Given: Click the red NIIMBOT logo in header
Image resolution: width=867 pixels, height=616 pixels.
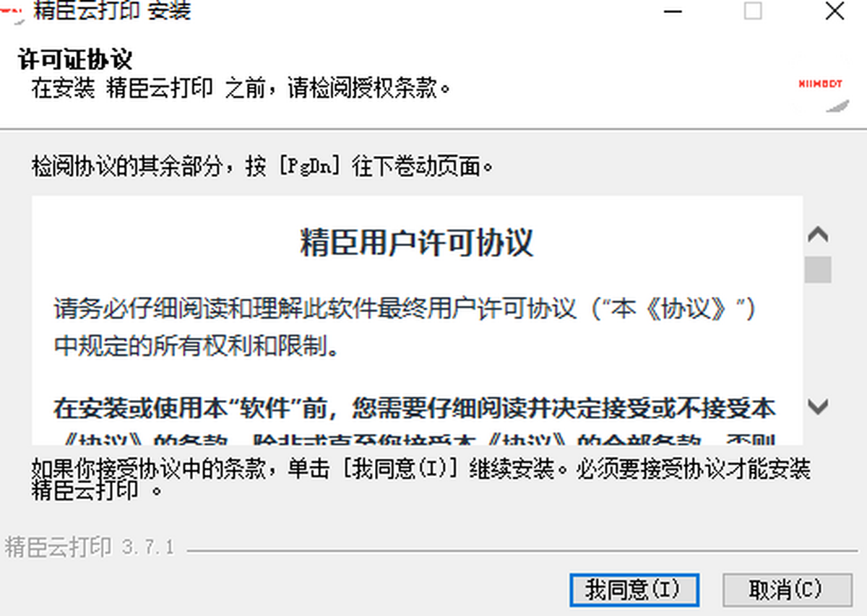Looking at the screenshot, I should (x=820, y=84).
